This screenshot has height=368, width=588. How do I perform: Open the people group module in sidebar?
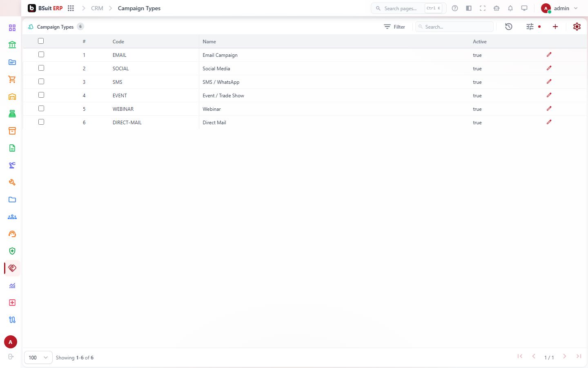(x=12, y=217)
